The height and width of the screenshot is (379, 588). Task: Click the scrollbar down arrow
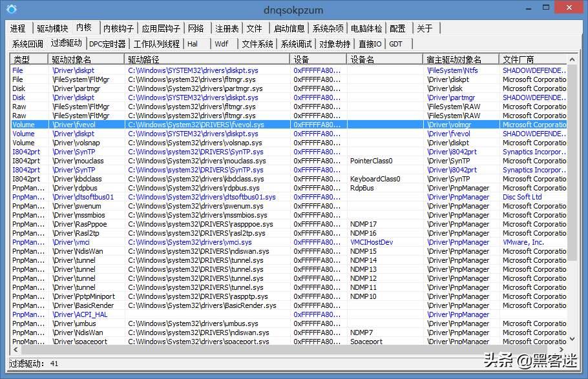571,339
